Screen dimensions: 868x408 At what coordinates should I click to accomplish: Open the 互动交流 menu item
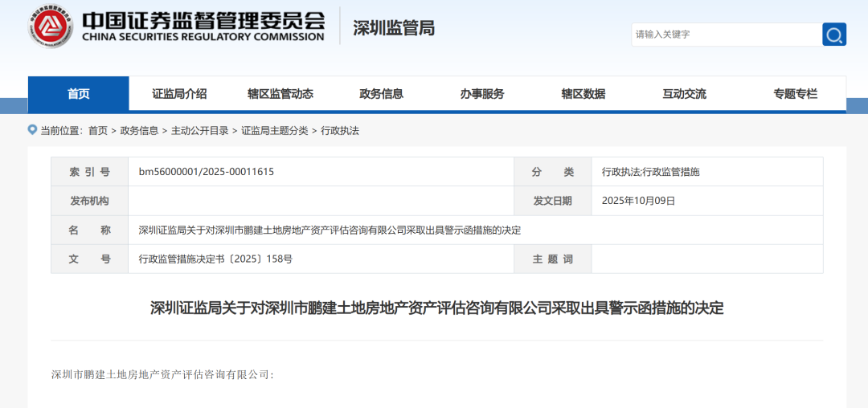(684, 94)
